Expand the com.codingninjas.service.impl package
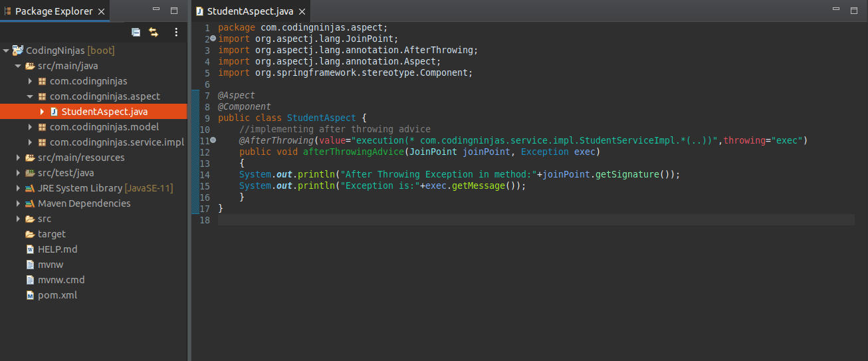 click(x=30, y=142)
